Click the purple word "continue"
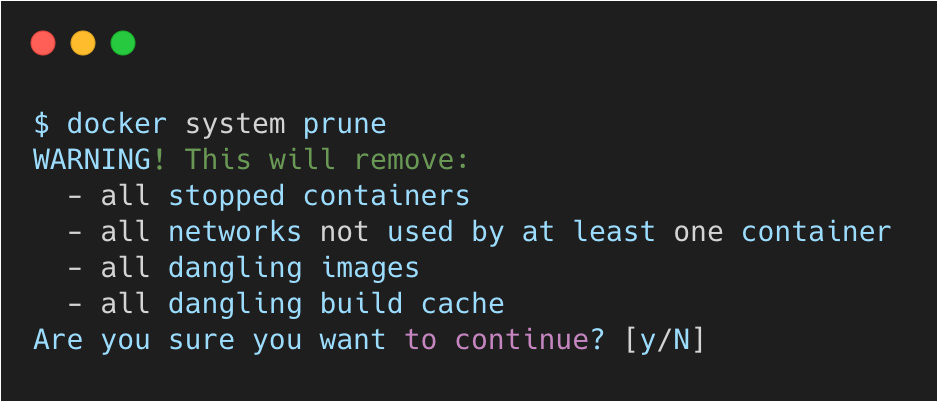 pyautogui.click(x=520, y=340)
